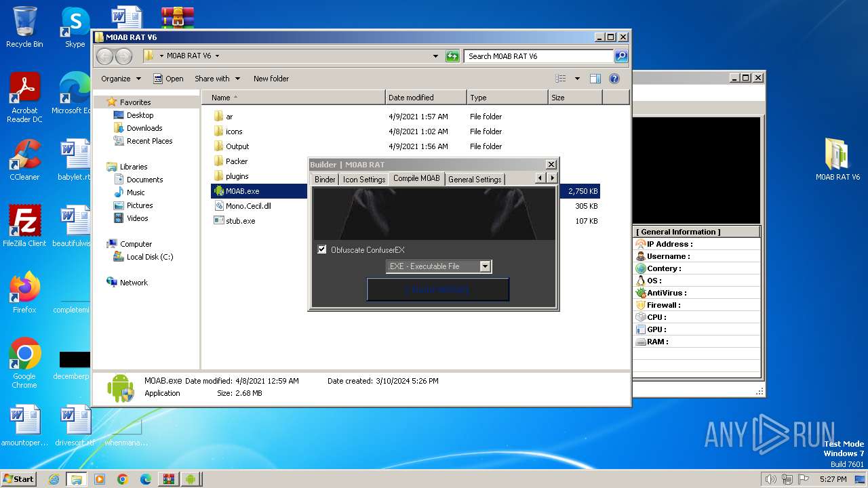Click the Search M0AB RAT V6 field
The height and width of the screenshot is (488, 868).
(x=539, y=56)
